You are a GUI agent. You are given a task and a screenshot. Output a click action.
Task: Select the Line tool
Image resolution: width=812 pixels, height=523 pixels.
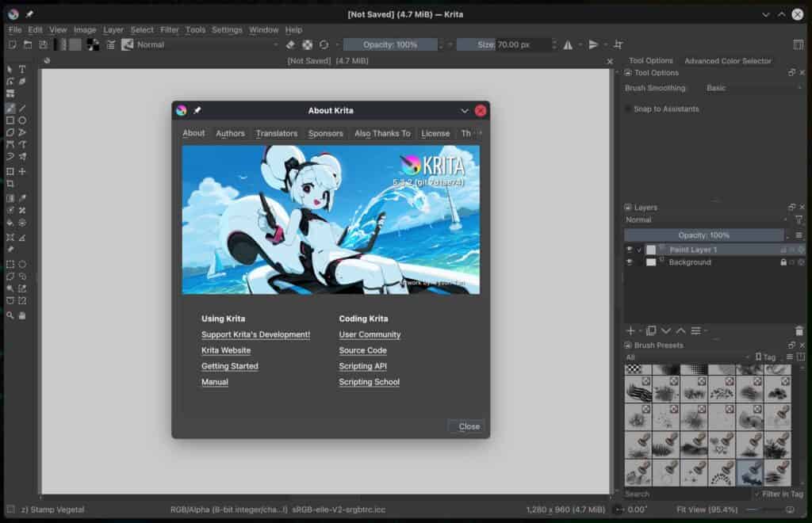22,108
